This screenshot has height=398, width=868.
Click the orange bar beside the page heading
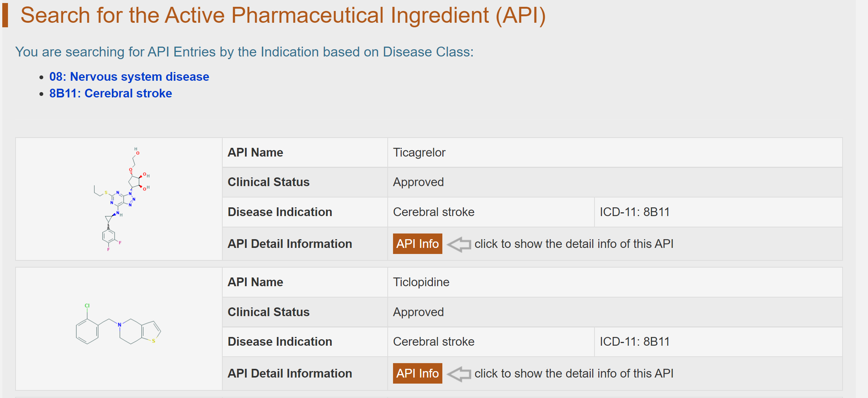pyautogui.click(x=5, y=16)
